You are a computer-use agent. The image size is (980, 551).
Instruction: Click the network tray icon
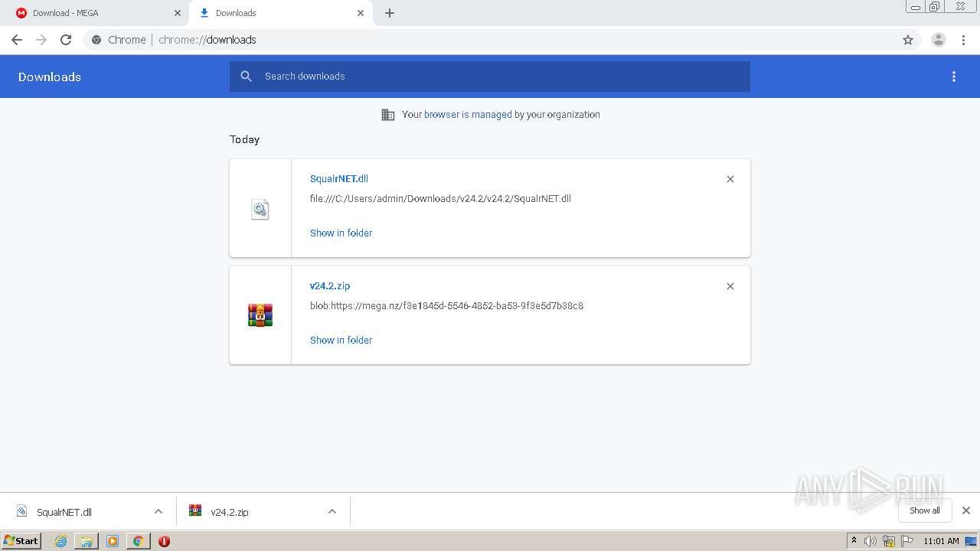[889, 541]
